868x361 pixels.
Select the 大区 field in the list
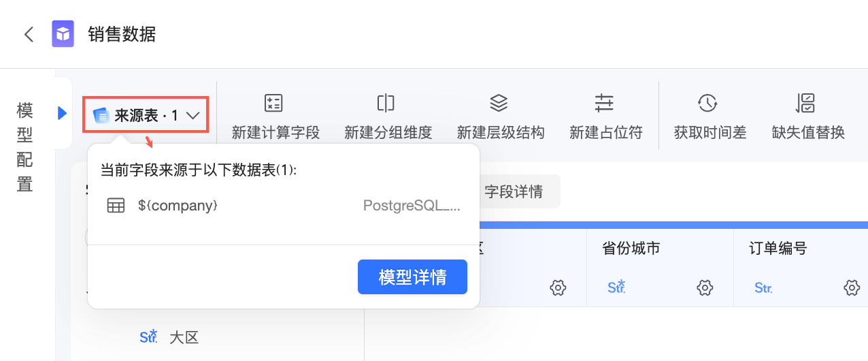184,337
